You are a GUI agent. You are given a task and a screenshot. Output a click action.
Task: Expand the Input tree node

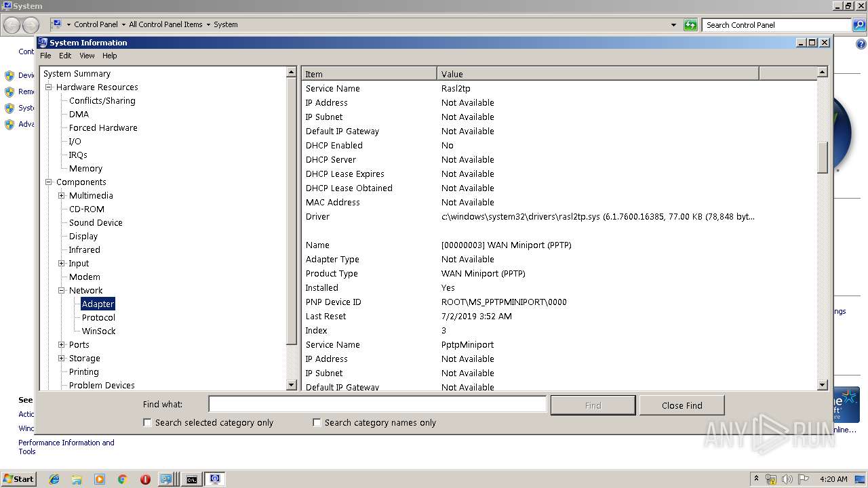click(x=62, y=263)
